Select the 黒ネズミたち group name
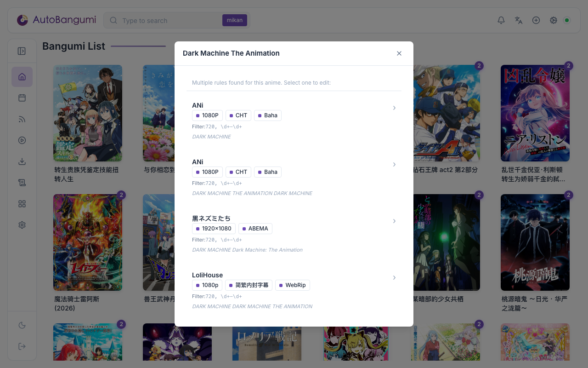The height and width of the screenshot is (368, 588). click(211, 218)
